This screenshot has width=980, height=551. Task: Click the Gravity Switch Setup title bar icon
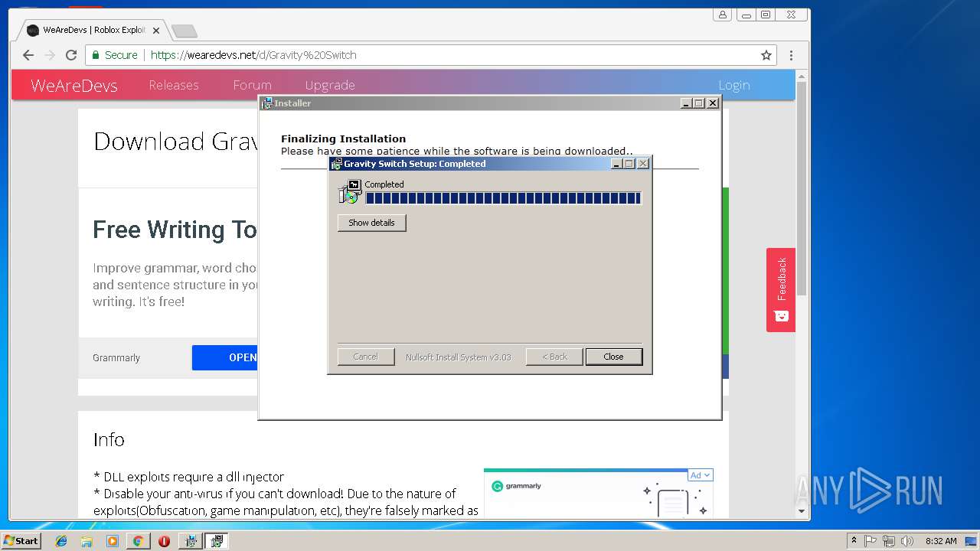tap(336, 164)
